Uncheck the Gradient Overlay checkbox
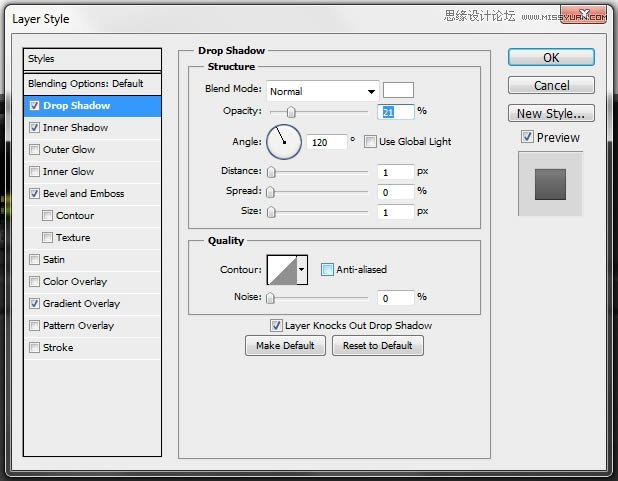This screenshot has width=618, height=481. coord(34,304)
